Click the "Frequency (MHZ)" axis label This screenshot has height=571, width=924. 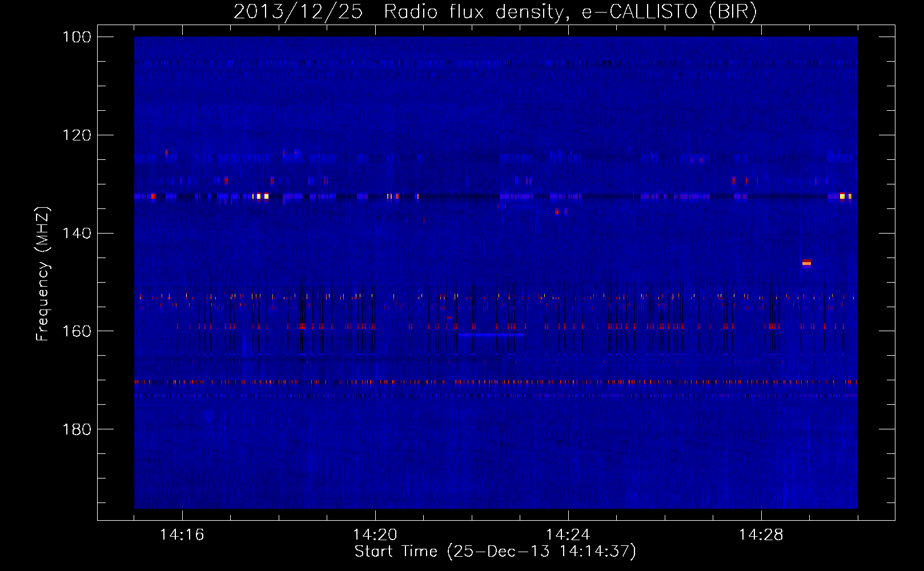(43, 274)
